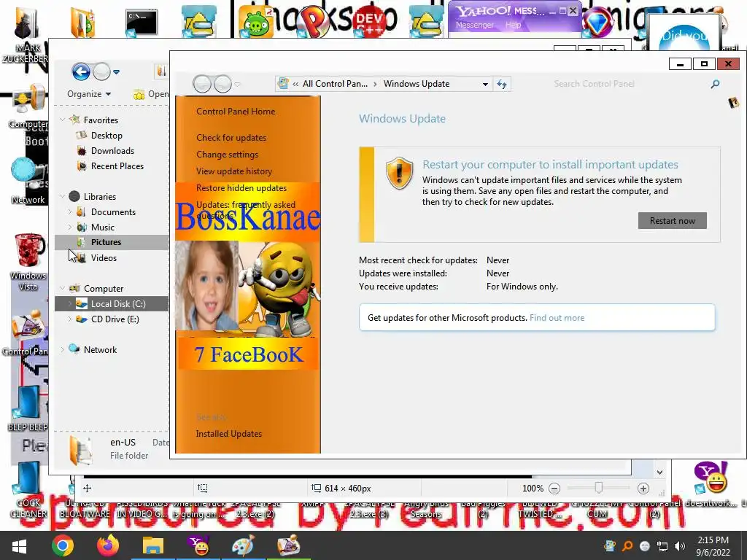Select Local Disk (C:) in the tree
The width and height of the screenshot is (747, 560).
point(112,304)
